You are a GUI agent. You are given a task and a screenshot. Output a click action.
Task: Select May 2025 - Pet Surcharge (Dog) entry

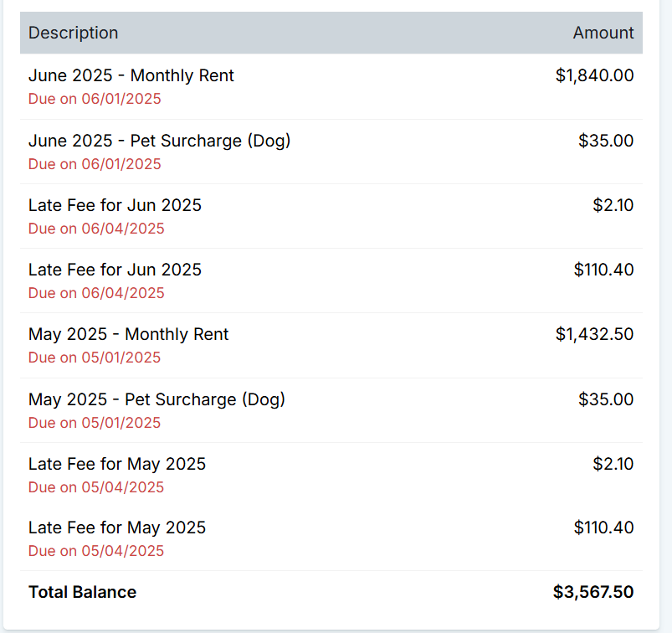156,399
